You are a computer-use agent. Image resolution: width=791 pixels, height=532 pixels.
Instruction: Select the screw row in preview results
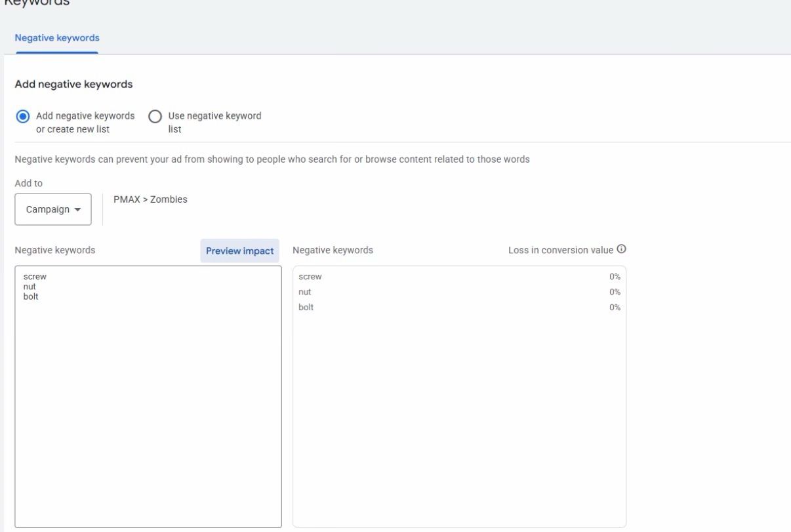pyautogui.click(x=459, y=277)
